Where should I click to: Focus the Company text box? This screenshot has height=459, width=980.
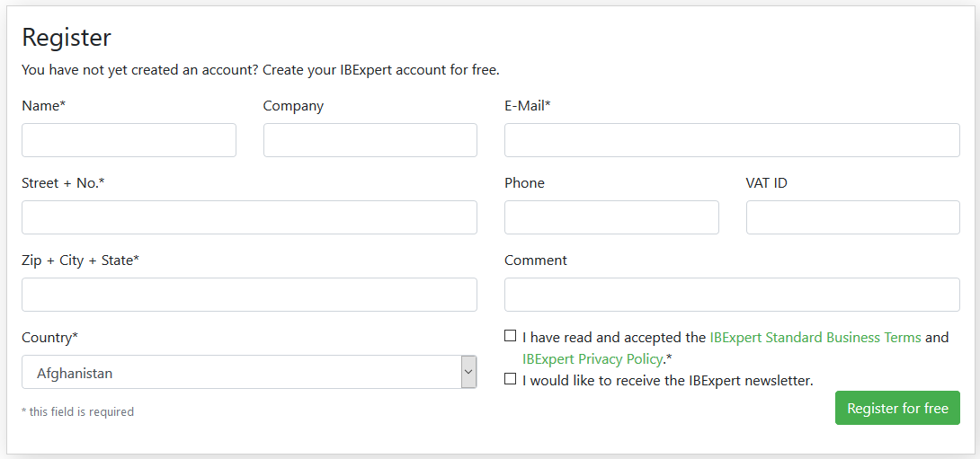click(370, 140)
